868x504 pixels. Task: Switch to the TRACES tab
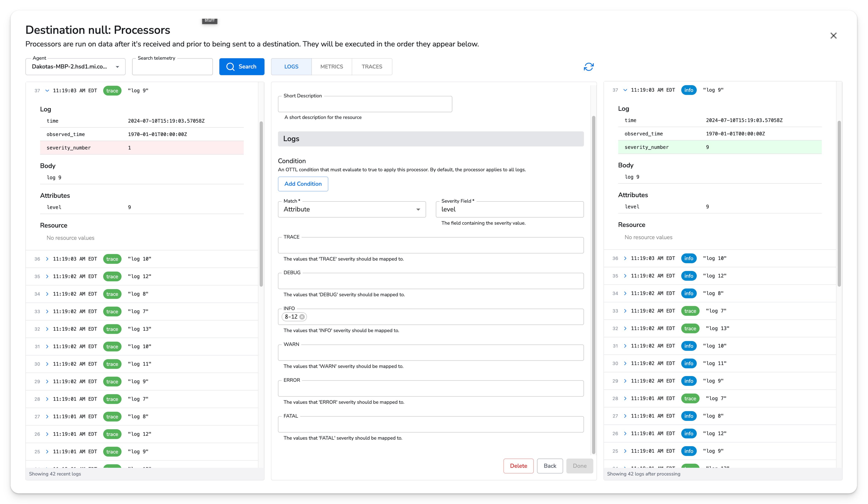click(x=372, y=66)
